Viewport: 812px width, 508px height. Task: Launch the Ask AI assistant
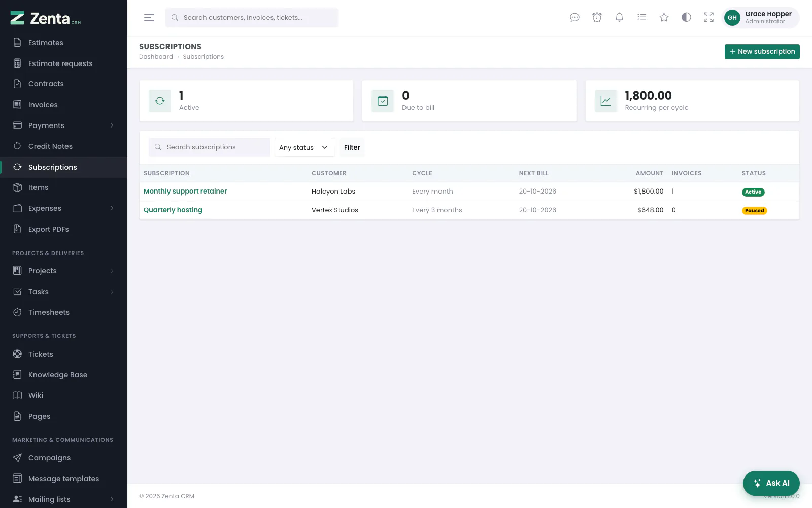click(771, 483)
